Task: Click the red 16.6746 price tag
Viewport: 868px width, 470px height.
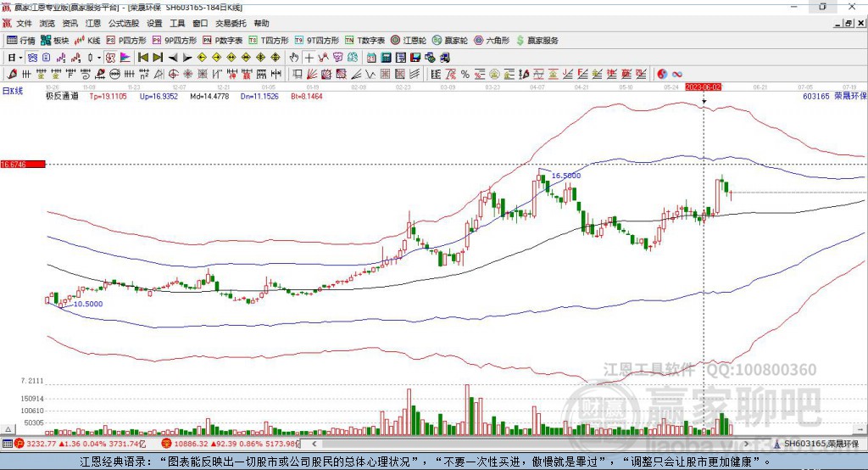Action: pos(23,165)
